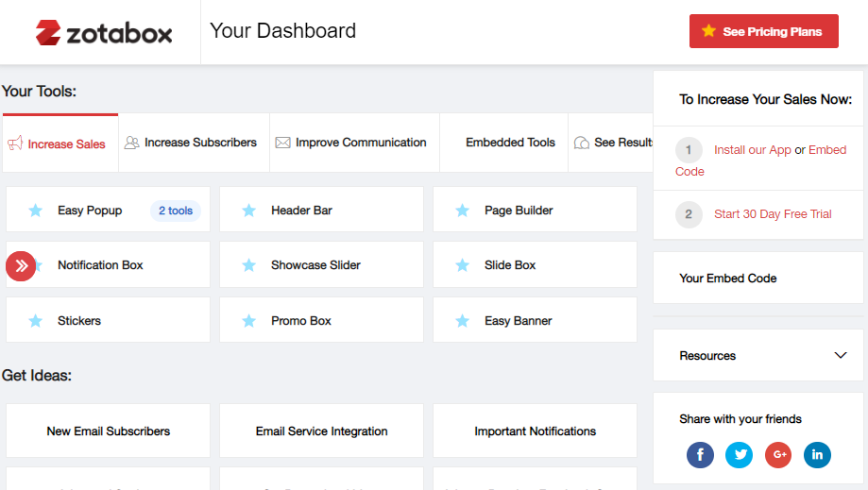868x490 pixels.
Task: Click the star icon beside Slide Box
Action: pos(462,265)
